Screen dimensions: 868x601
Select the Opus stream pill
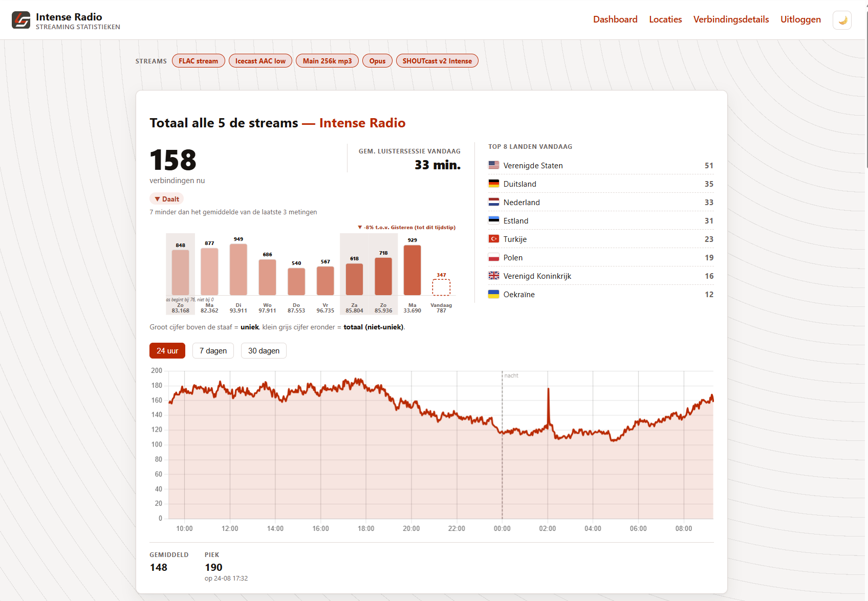pyautogui.click(x=378, y=61)
